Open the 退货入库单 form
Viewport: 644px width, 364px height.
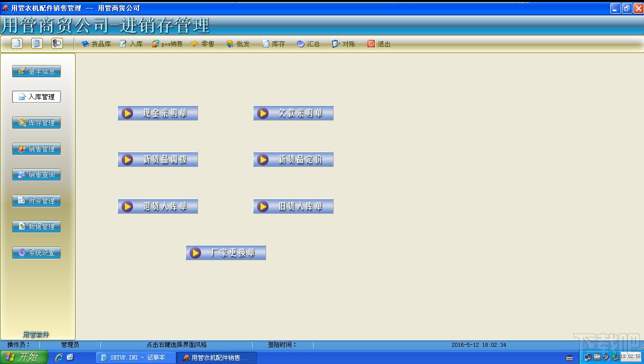[158, 206]
